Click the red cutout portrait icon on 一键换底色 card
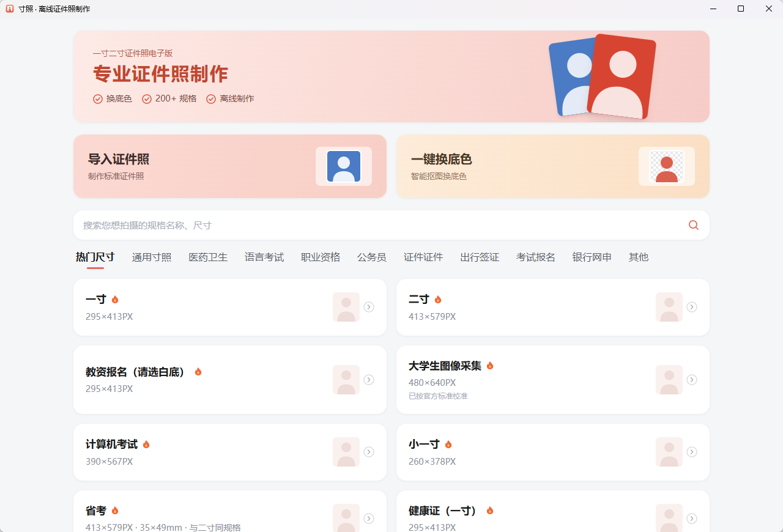Image resolution: width=783 pixels, height=532 pixels. 667,166
